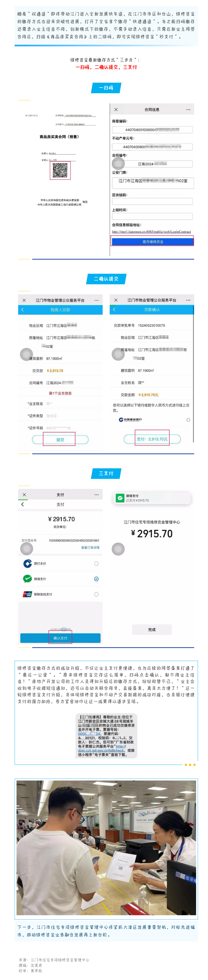Select the 微信支付 radio button
This screenshot has width=208, height=980.
tap(96, 579)
